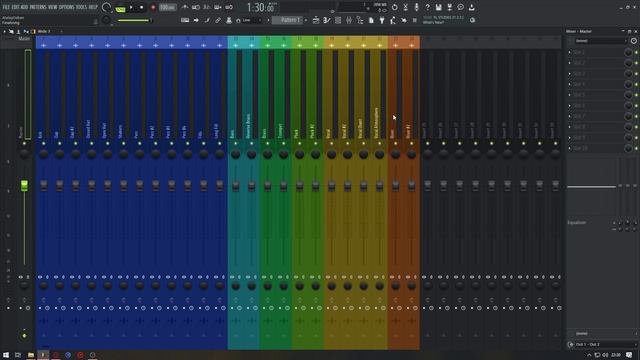Expand the Slot 3 plugin menu arrow

[570, 73]
